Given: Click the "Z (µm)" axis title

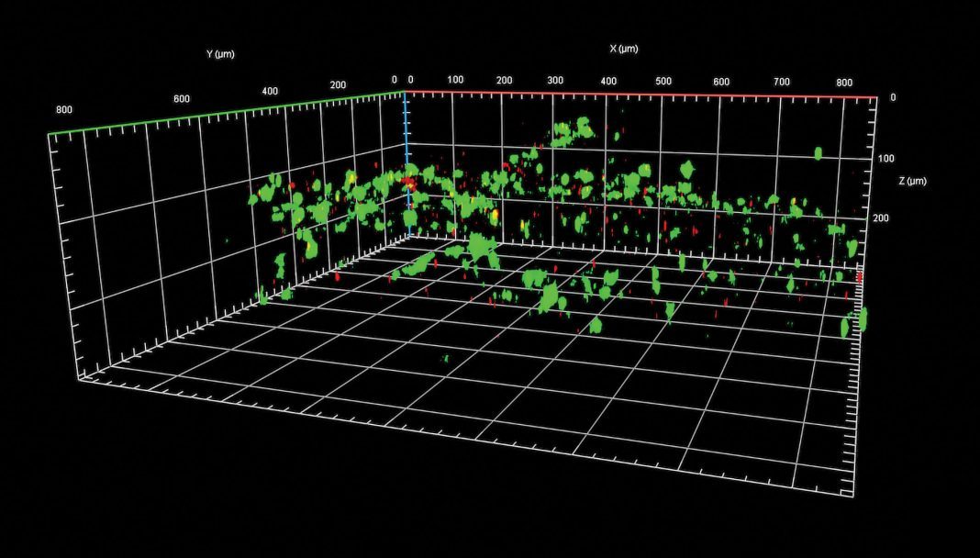Looking at the screenshot, I should (912, 181).
